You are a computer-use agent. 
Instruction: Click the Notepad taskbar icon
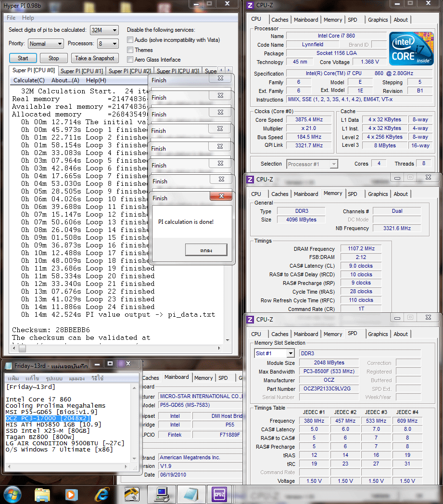(191, 494)
